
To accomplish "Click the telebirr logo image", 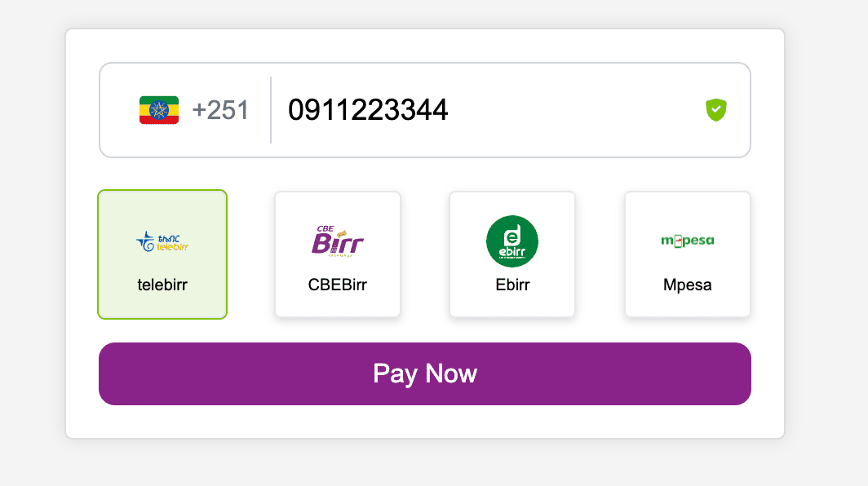I will pyautogui.click(x=162, y=242).
